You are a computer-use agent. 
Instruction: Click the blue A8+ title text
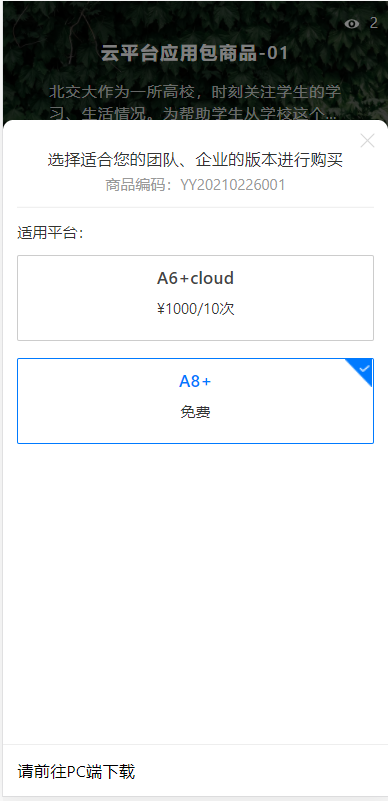(x=195, y=381)
